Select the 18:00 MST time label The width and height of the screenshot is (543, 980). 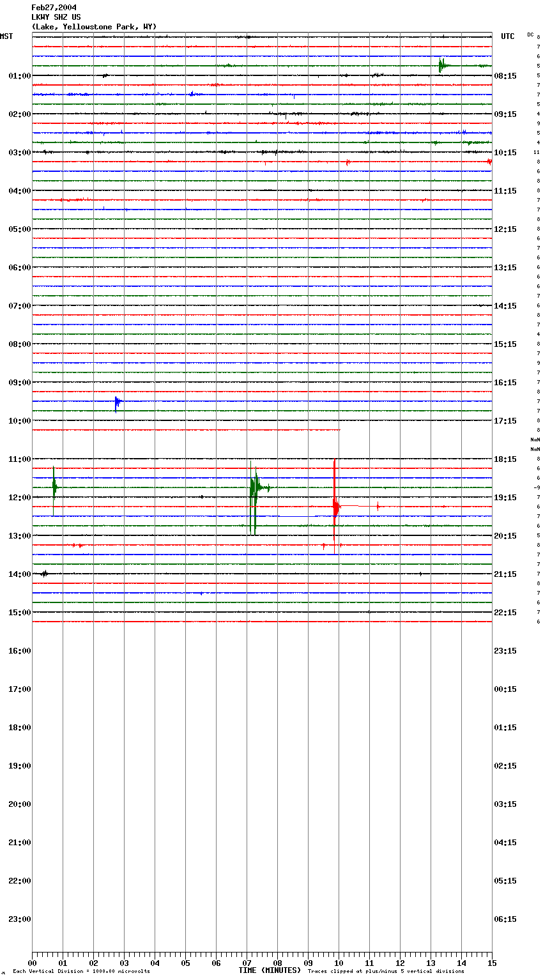tap(20, 728)
